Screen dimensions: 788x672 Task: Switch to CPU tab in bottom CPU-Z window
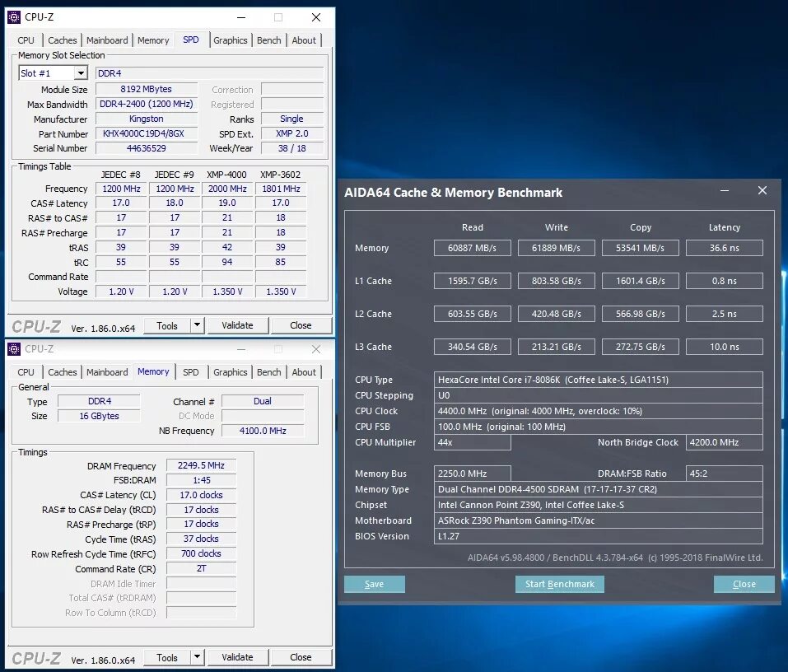pos(26,372)
